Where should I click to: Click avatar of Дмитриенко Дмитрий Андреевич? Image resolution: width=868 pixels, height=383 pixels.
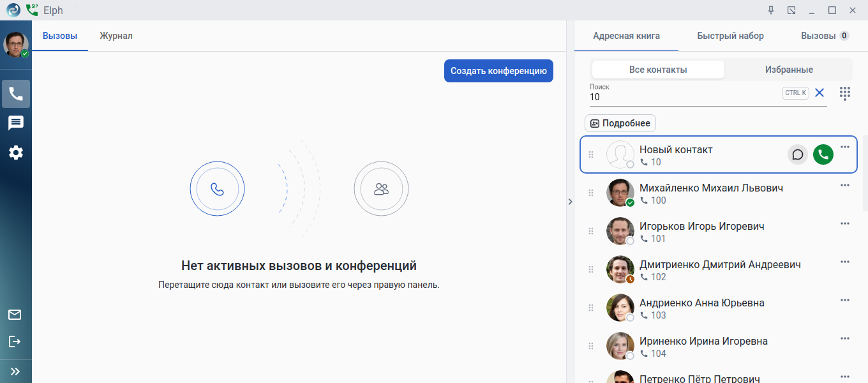[x=620, y=269]
